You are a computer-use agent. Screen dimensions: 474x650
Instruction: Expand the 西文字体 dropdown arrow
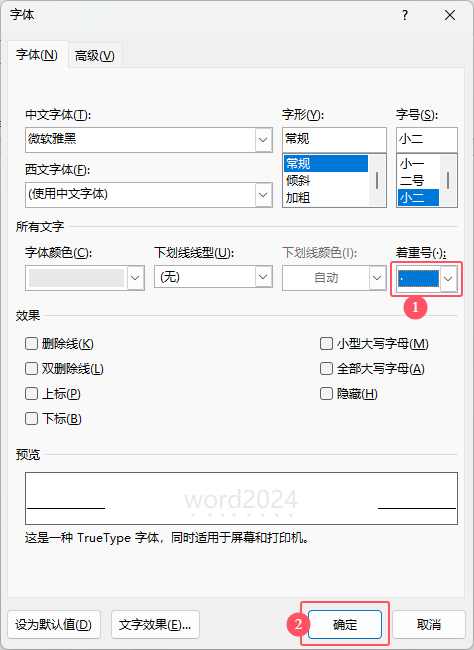[x=263, y=194]
